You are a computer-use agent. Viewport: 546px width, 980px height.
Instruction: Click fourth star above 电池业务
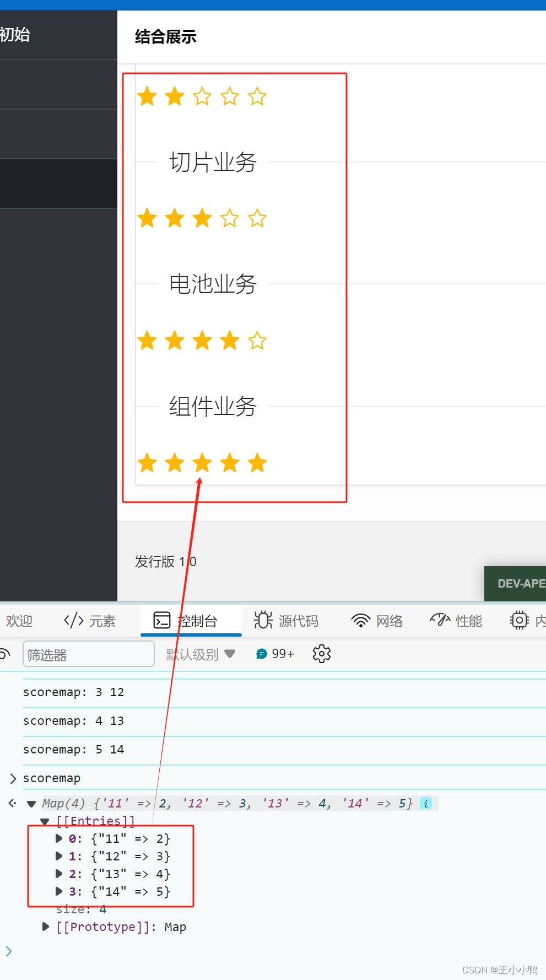click(230, 218)
